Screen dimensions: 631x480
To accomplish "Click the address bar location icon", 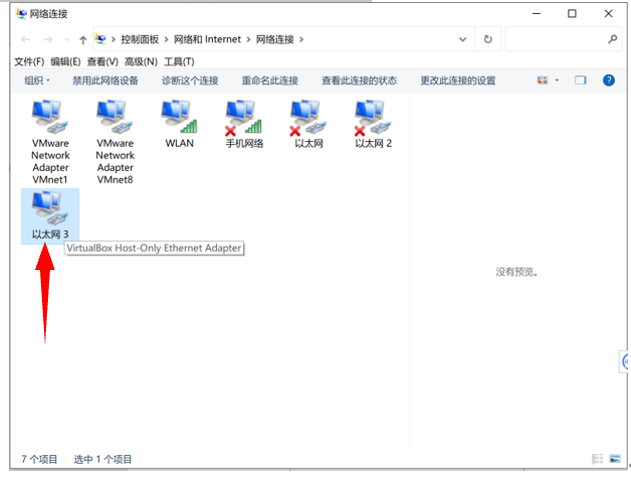I will [101, 39].
